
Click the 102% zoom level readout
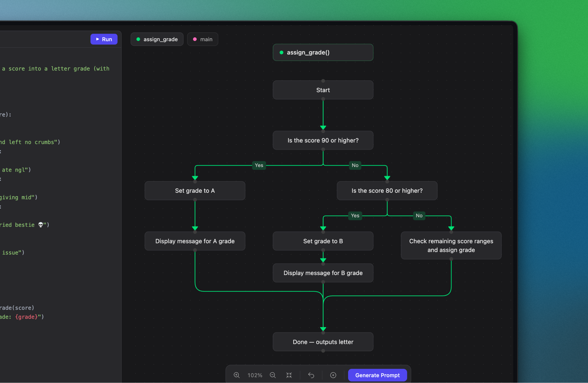click(255, 375)
